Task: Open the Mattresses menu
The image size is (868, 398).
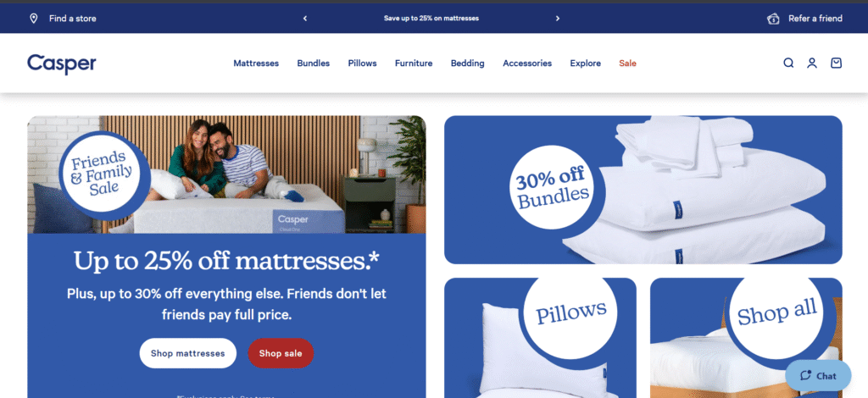Action: click(x=256, y=63)
